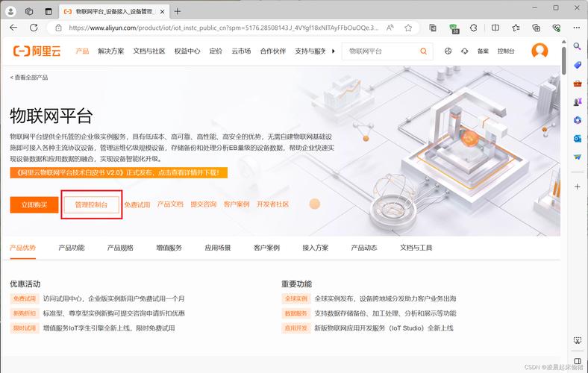588x373 pixels.
Task: Add sidebar app with plus icon
Action: (x=577, y=186)
